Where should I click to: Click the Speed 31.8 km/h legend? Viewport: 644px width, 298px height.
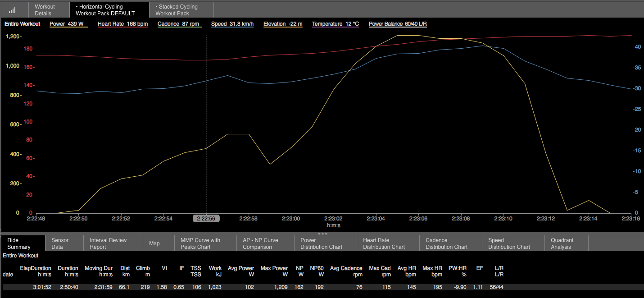tap(232, 24)
